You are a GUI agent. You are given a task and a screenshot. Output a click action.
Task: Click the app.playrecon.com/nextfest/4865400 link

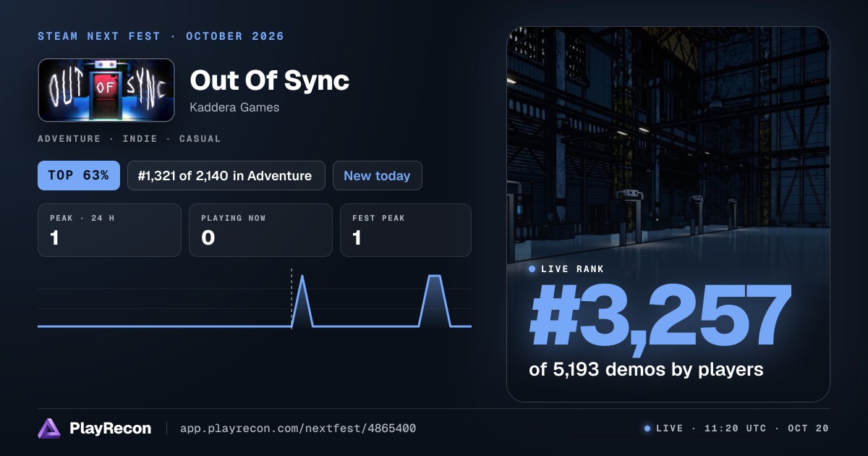tap(297, 428)
